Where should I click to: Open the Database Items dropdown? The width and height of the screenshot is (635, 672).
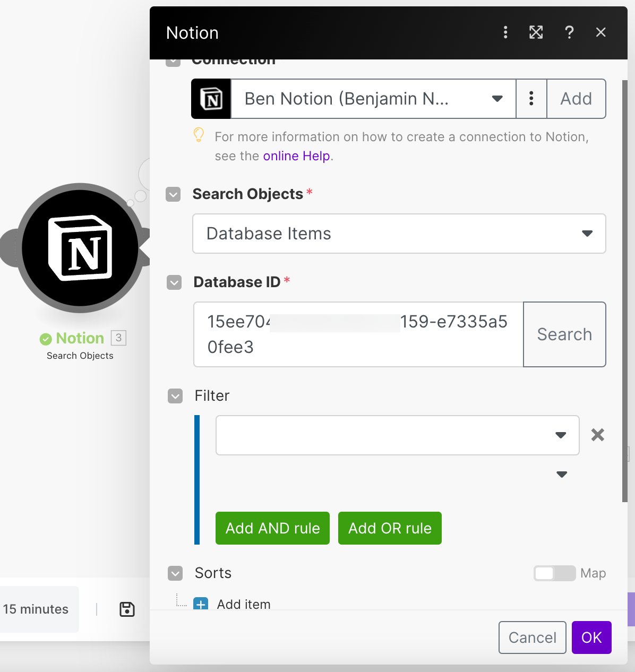tap(399, 234)
